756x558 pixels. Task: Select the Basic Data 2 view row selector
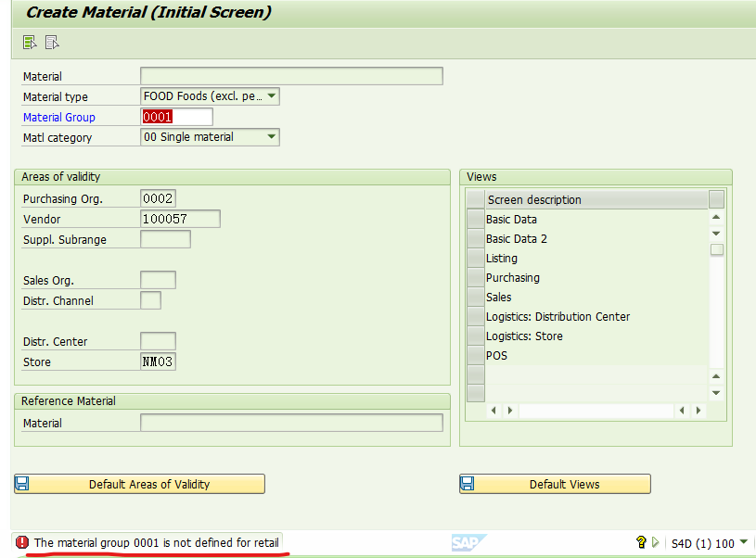[476, 238]
